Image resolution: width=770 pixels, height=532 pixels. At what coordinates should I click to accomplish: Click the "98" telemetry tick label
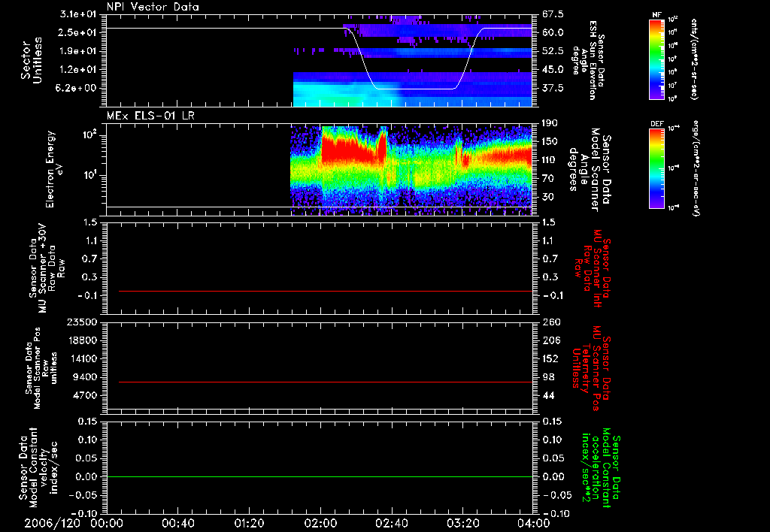tap(548, 377)
